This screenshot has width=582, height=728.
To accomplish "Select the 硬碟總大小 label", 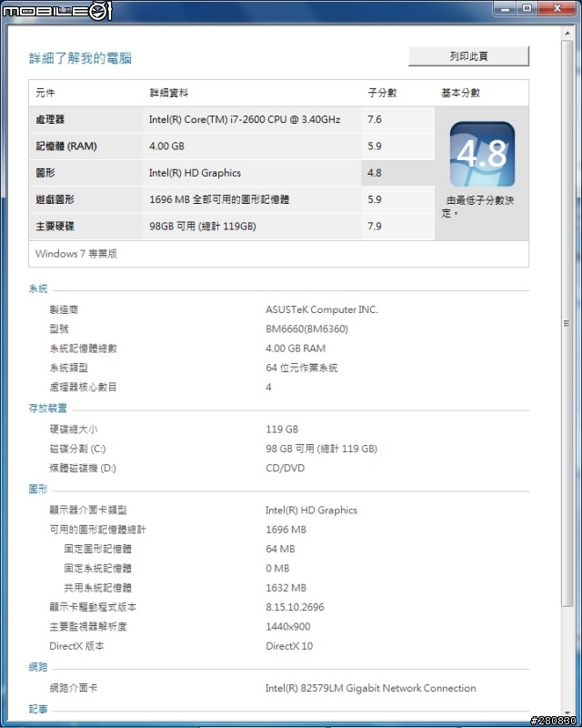I will 74,430.
